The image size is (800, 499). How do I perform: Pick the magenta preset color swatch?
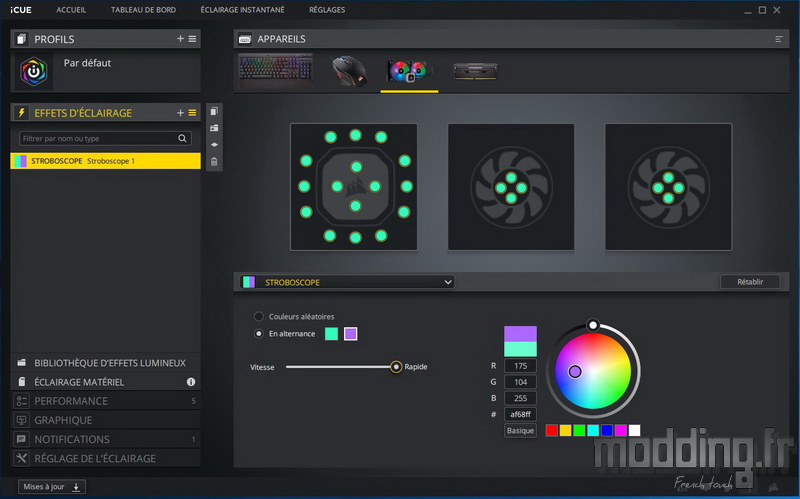pyautogui.click(x=620, y=430)
